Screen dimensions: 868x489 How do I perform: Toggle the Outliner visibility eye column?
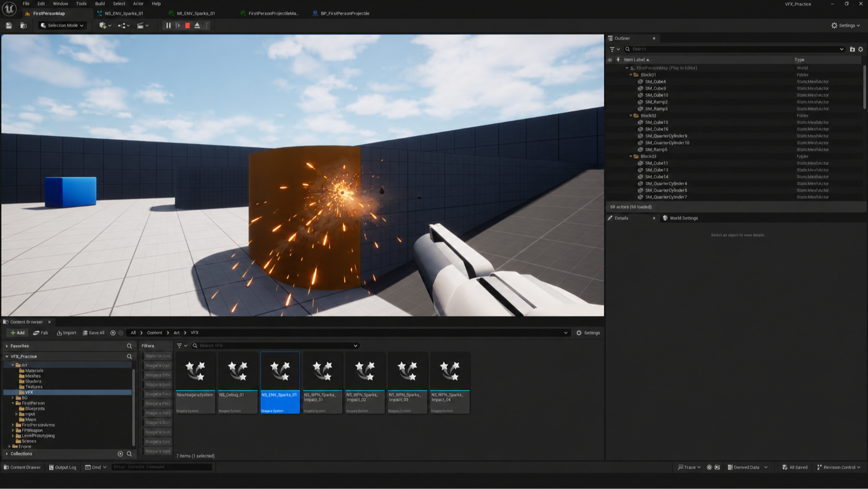[610, 60]
